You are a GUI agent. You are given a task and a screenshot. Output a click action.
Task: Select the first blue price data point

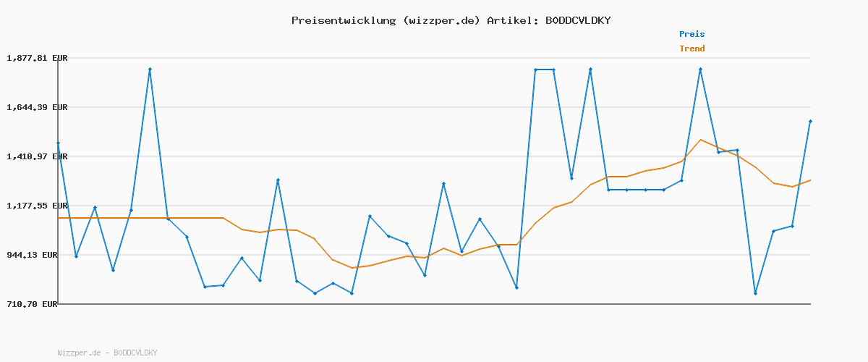pyautogui.click(x=59, y=143)
